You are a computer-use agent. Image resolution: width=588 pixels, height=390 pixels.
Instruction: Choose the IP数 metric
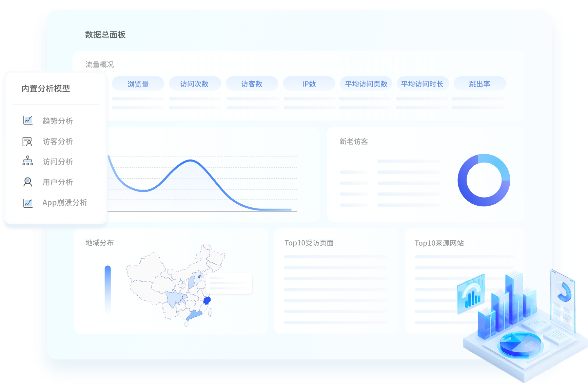point(309,84)
